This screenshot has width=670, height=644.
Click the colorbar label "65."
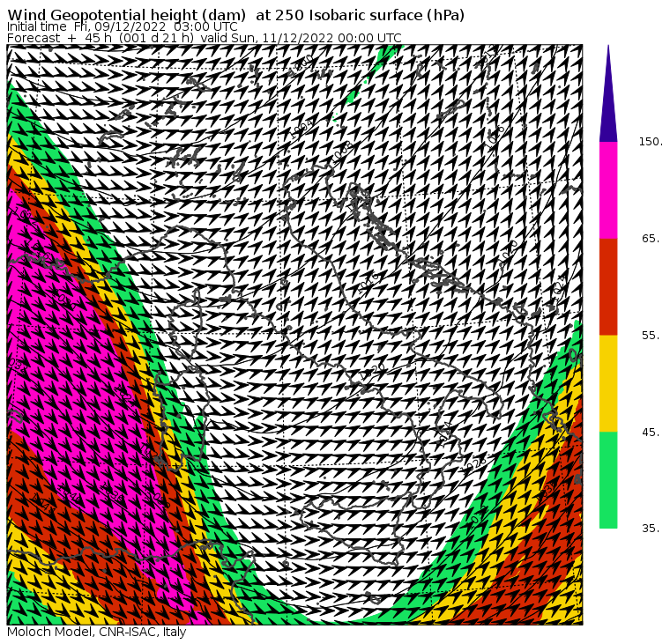[x=651, y=238]
